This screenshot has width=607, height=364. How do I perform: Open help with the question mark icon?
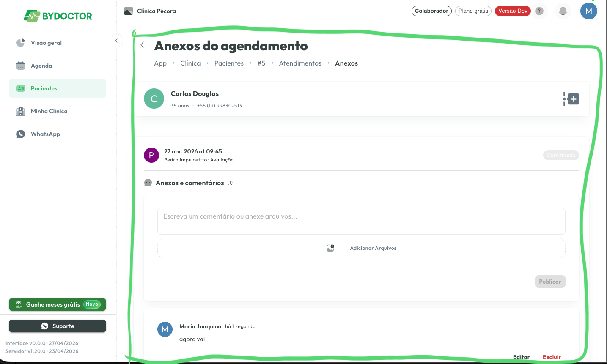click(x=539, y=11)
